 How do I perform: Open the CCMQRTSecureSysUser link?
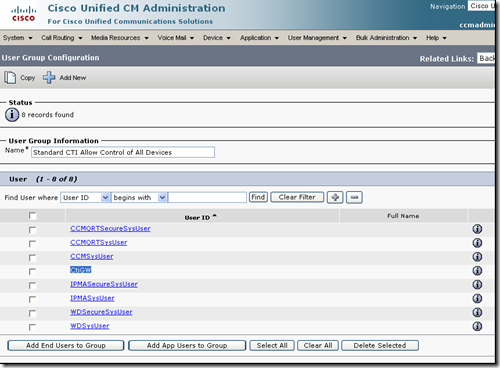[110, 229]
